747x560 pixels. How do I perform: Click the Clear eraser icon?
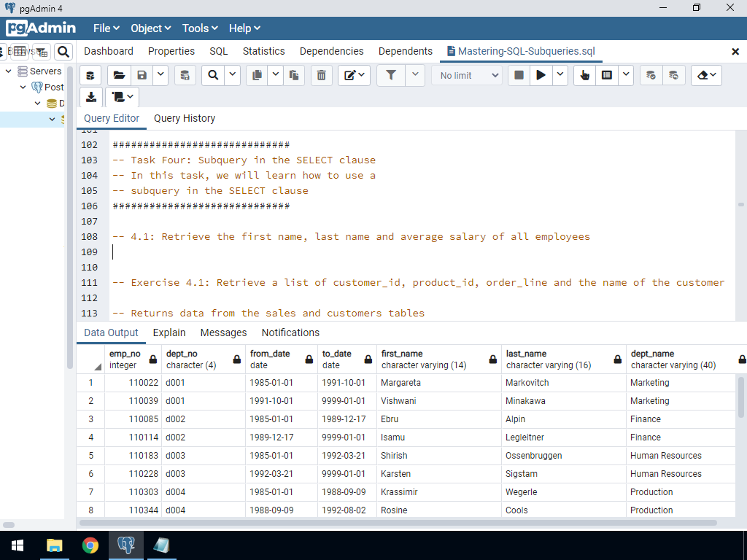point(702,75)
